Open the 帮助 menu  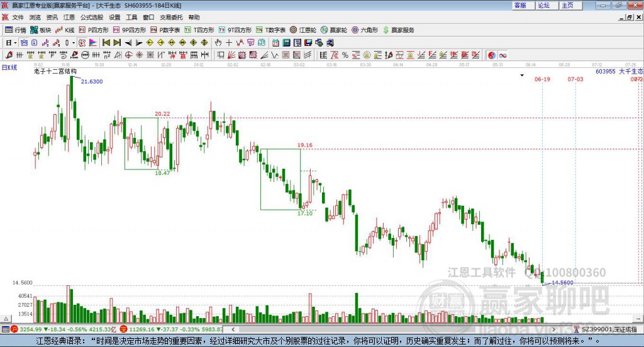pyautogui.click(x=194, y=17)
